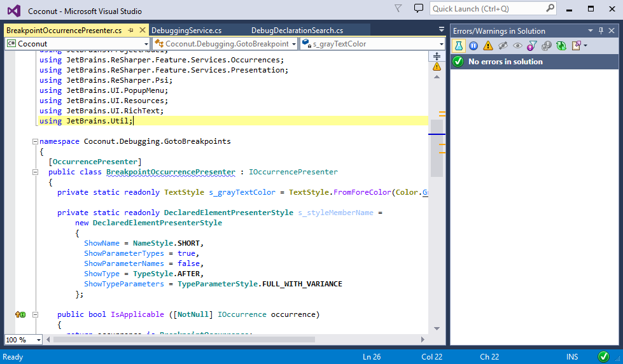The width and height of the screenshot is (623, 364).
Task: Click the s_grayTextColor field in code
Action: click(x=242, y=192)
